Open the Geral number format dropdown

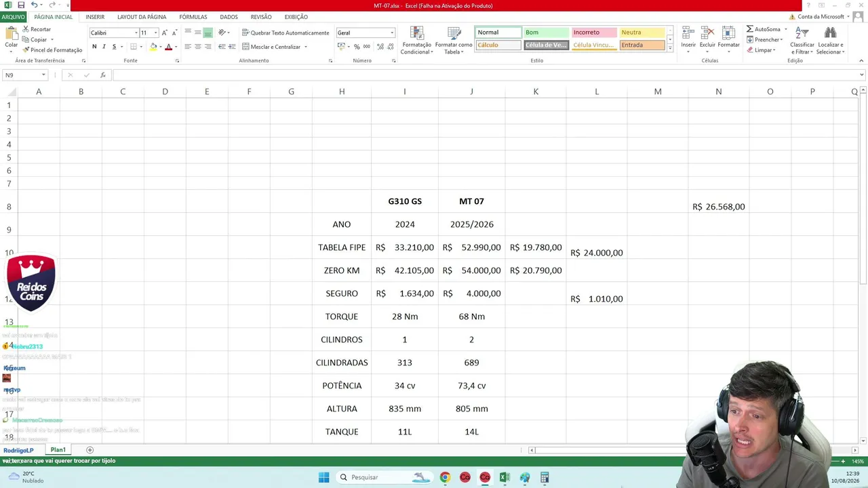coord(391,33)
